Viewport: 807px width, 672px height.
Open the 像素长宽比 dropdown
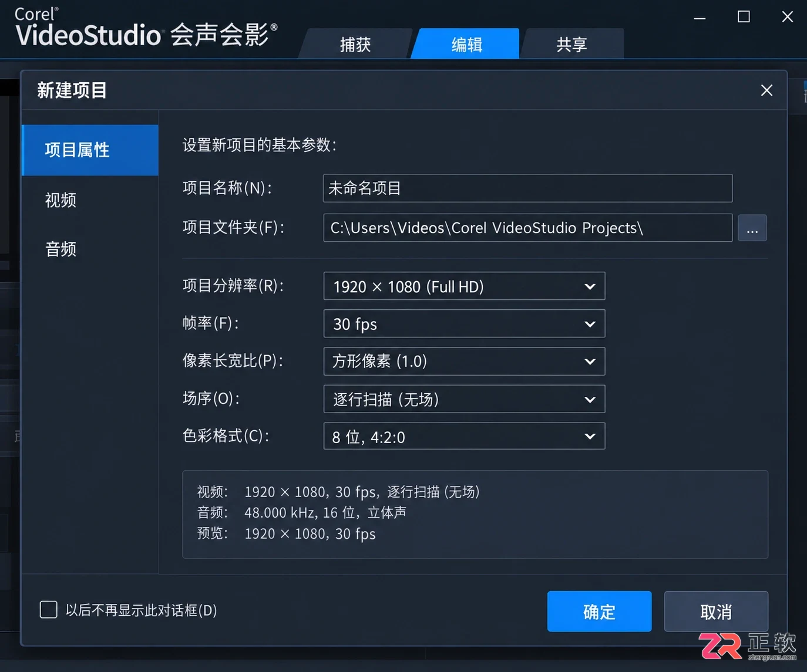click(464, 362)
